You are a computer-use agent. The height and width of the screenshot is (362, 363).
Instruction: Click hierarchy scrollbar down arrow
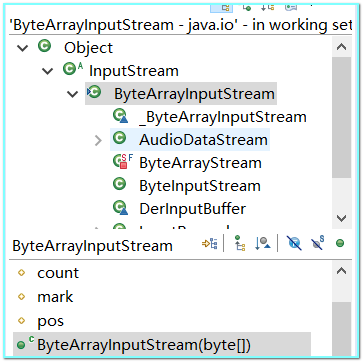341,218
